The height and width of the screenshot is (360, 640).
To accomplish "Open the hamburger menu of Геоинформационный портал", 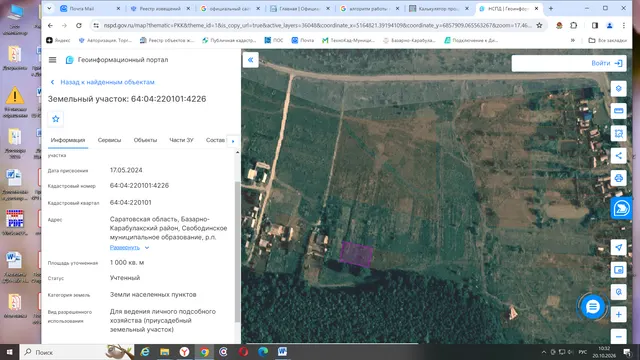I will click(52, 60).
